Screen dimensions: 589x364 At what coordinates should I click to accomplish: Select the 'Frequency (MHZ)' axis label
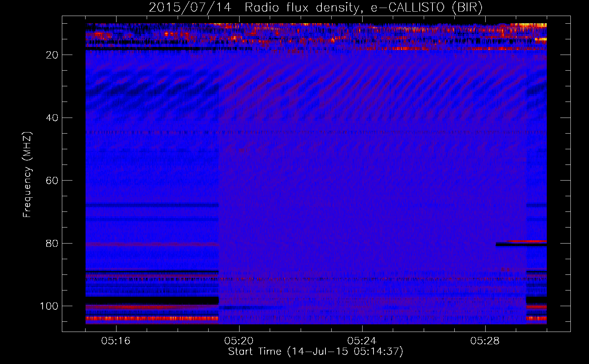coord(27,174)
